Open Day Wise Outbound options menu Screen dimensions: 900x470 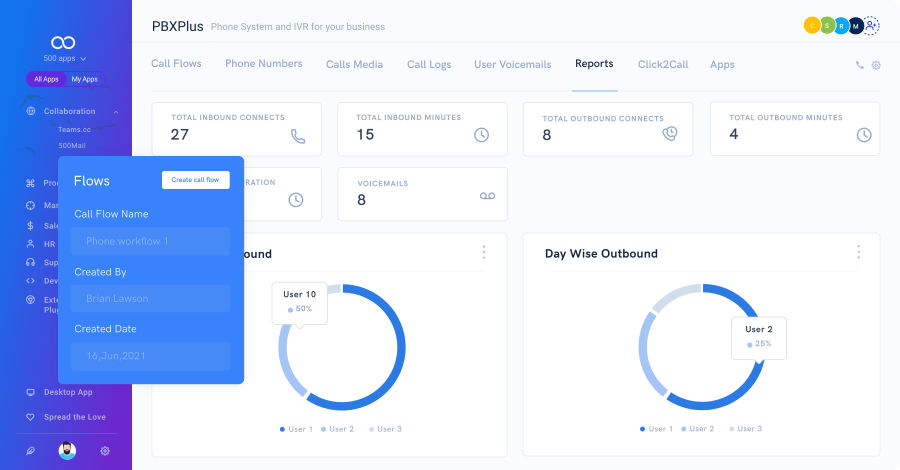point(859,251)
